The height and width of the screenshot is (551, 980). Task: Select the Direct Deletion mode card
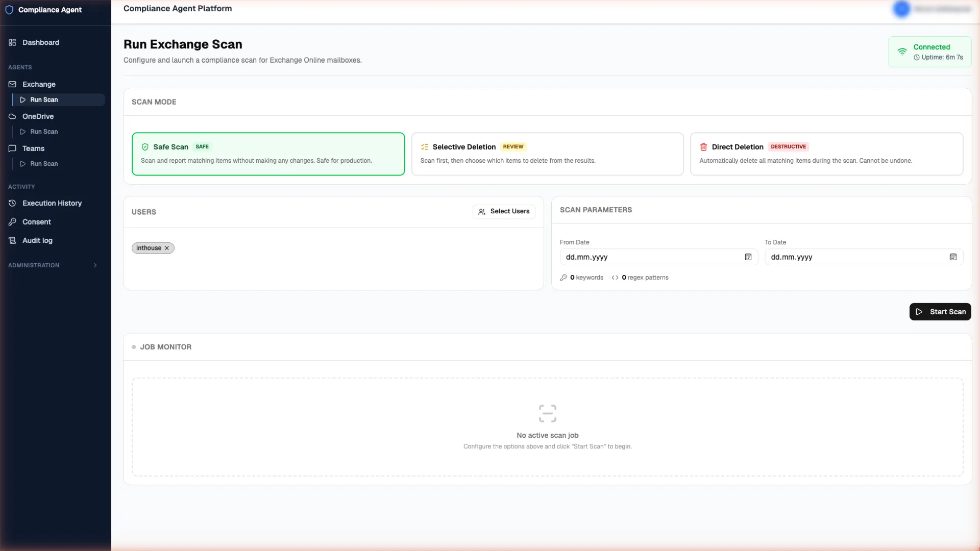(826, 154)
